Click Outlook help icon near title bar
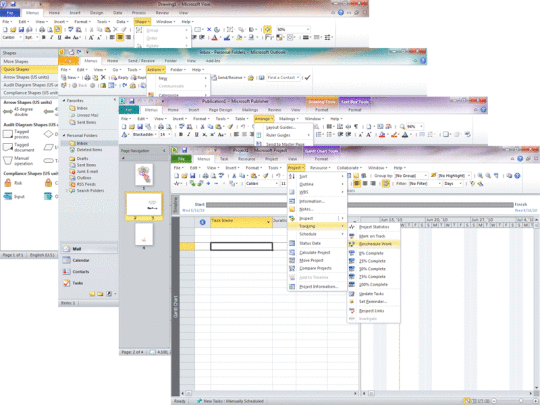540x405 pixels. (x=423, y=61)
